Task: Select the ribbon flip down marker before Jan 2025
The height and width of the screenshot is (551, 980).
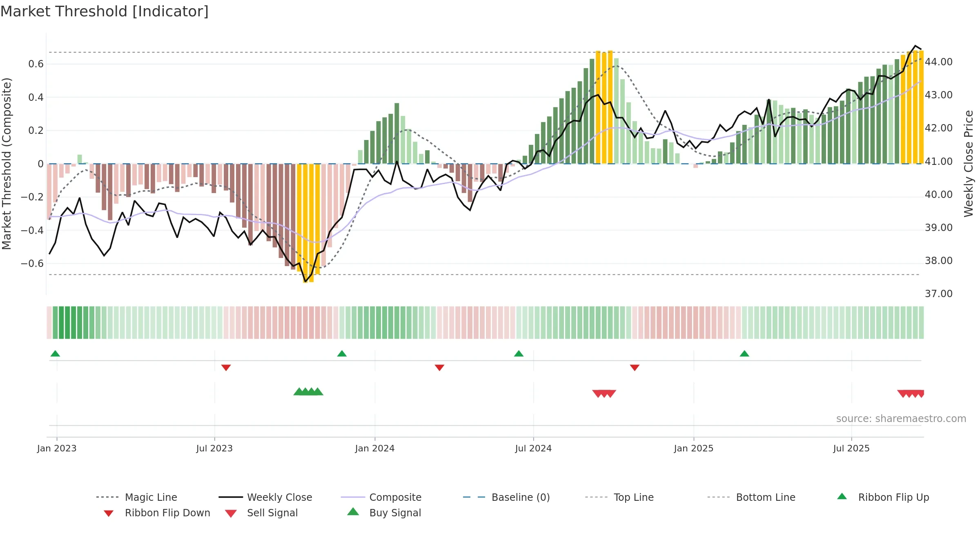Action: pos(635,368)
